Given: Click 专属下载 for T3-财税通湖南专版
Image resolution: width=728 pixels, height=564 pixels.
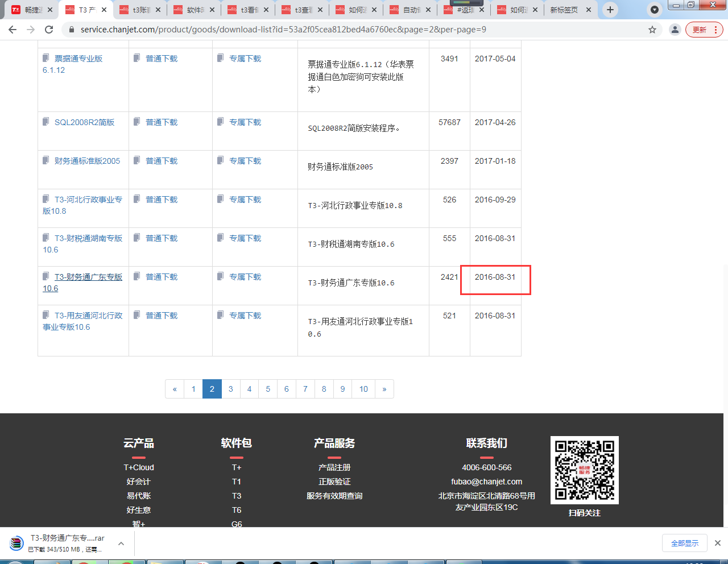Looking at the screenshot, I should [245, 238].
